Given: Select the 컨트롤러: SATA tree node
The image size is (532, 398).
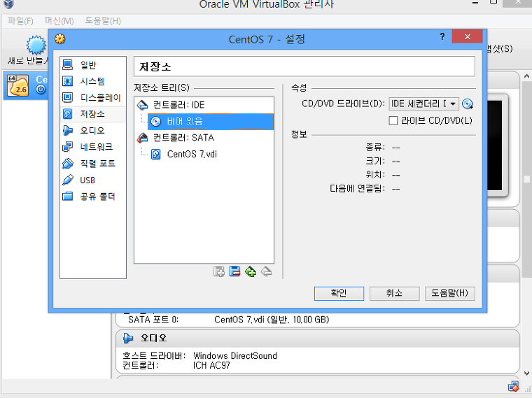Looking at the screenshot, I should [204, 138].
